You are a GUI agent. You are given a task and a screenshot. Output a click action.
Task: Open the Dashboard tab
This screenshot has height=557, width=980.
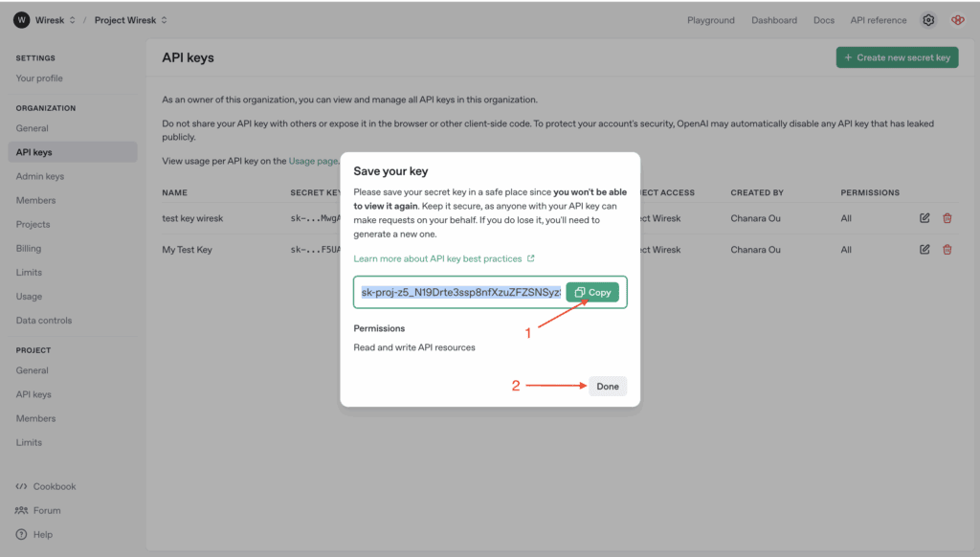pyautogui.click(x=773, y=20)
